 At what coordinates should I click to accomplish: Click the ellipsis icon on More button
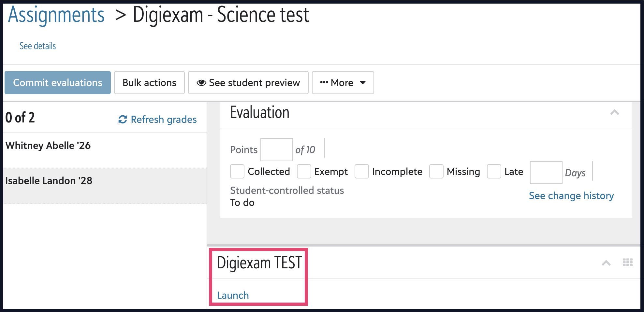(x=324, y=82)
